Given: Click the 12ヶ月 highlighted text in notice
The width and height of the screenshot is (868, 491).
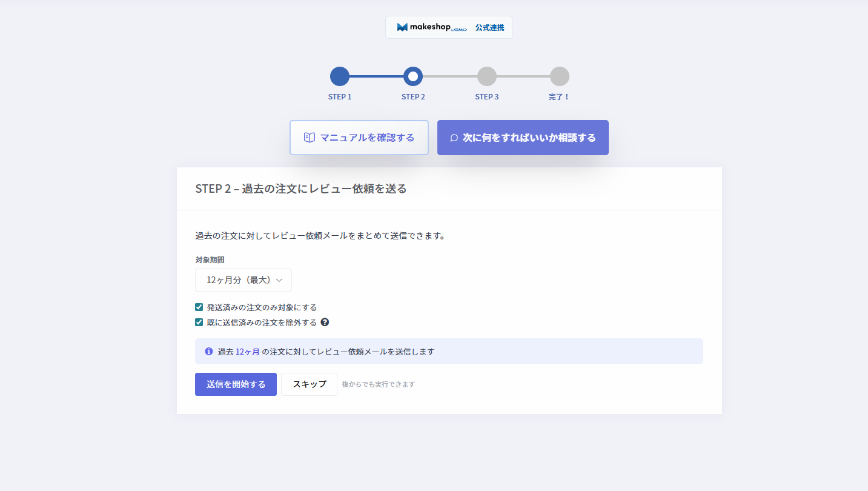Looking at the screenshot, I should click(x=247, y=352).
